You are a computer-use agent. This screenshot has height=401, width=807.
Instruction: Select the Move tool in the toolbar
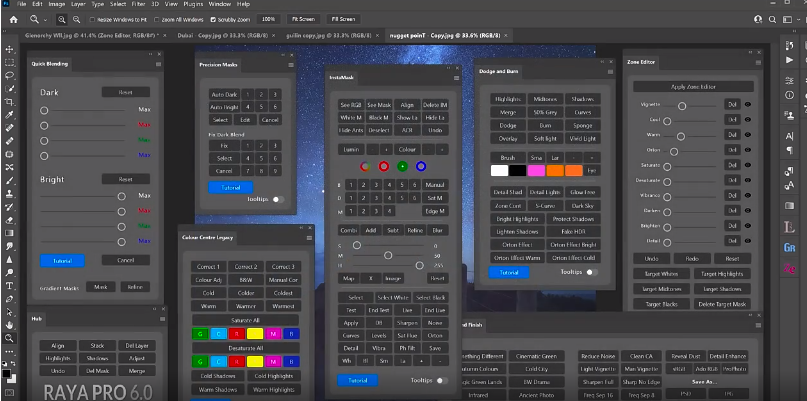(8, 49)
